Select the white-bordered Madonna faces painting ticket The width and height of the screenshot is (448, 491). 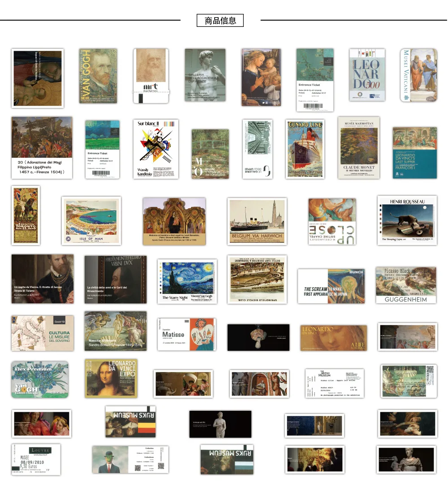click(x=42, y=424)
